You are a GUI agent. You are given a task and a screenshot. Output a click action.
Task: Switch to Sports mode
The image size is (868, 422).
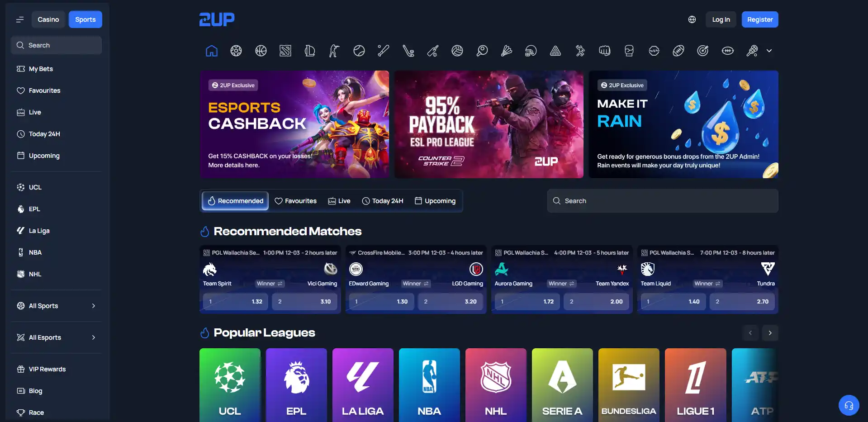[x=85, y=19]
